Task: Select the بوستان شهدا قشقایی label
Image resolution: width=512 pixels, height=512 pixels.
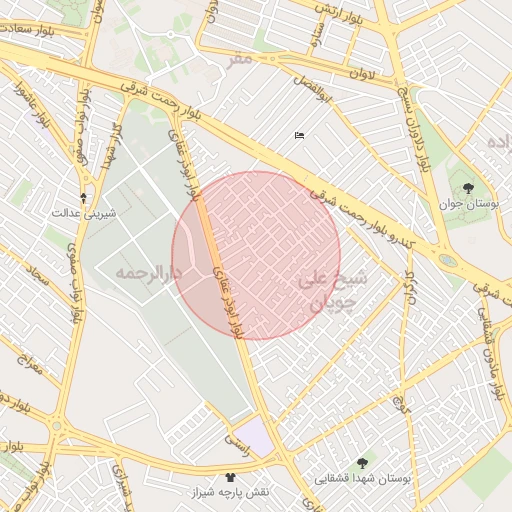Action: 362,479
